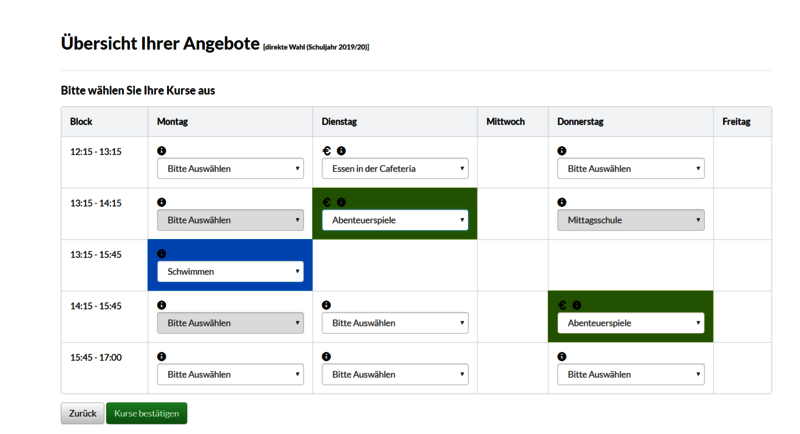800x434 pixels.
Task: Click info icon for Montag 12:15 - 13:15
Action: [162, 151]
